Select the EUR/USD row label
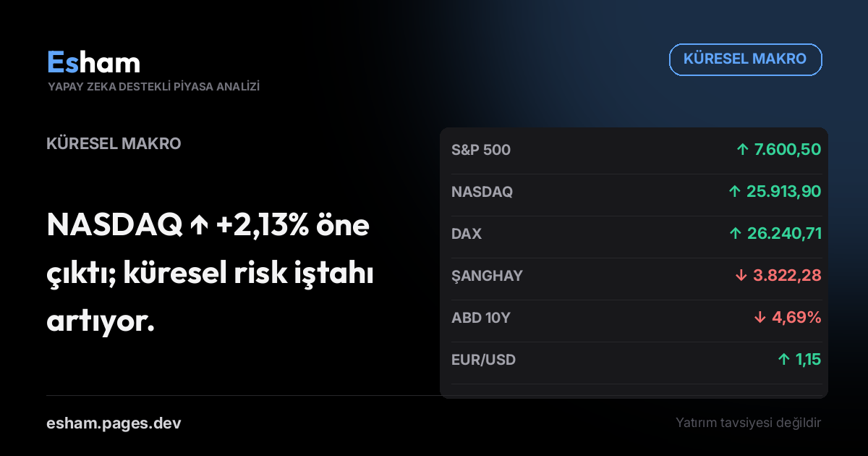Image resolution: width=868 pixels, height=456 pixels. coord(483,360)
